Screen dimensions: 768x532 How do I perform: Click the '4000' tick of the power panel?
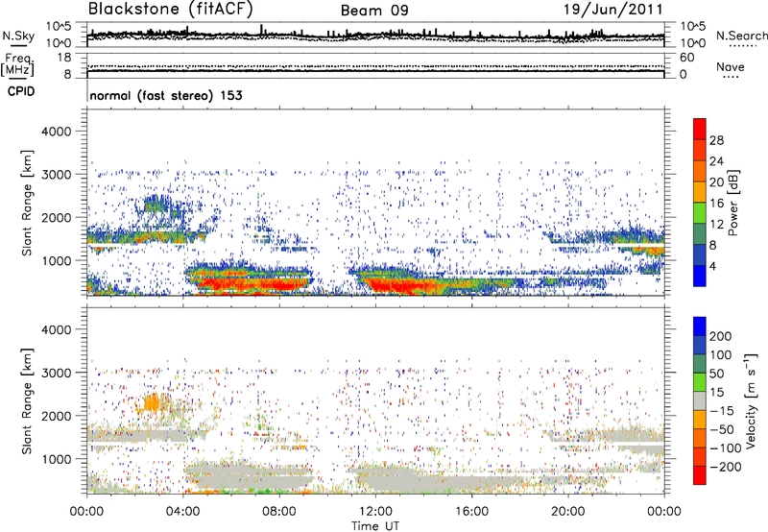[x=56, y=132]
